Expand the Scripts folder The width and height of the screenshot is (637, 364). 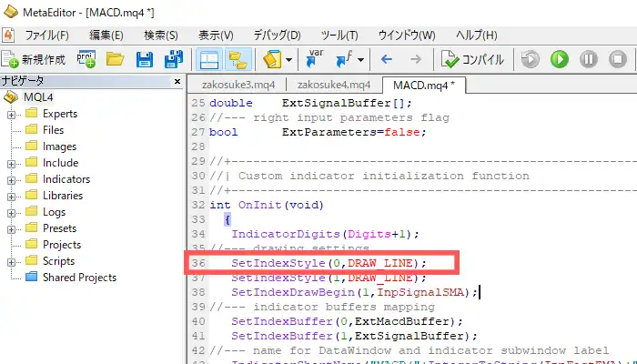point(11,262)
